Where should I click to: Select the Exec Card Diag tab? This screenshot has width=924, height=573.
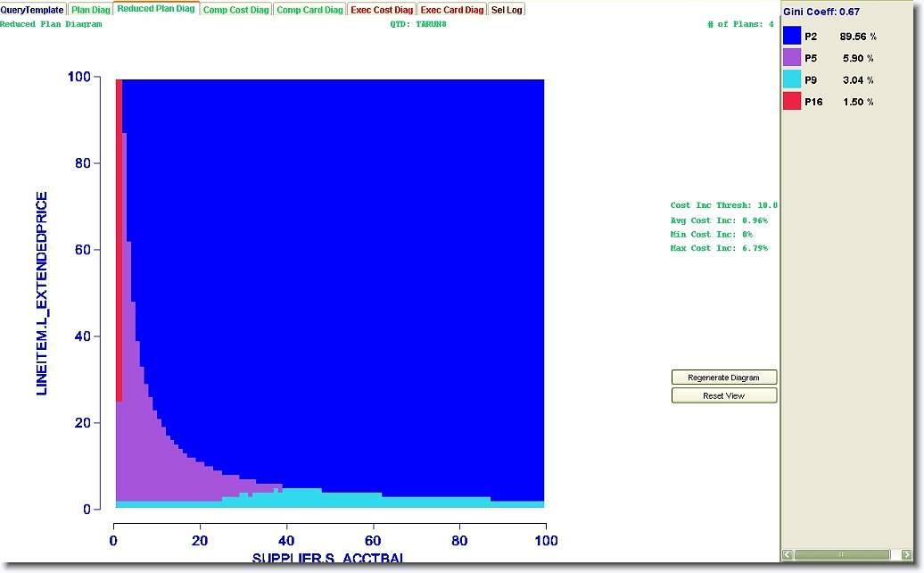452,10
